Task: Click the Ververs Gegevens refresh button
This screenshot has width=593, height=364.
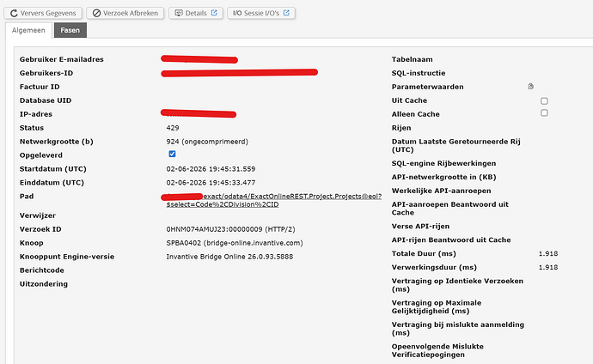Action: 43,13
